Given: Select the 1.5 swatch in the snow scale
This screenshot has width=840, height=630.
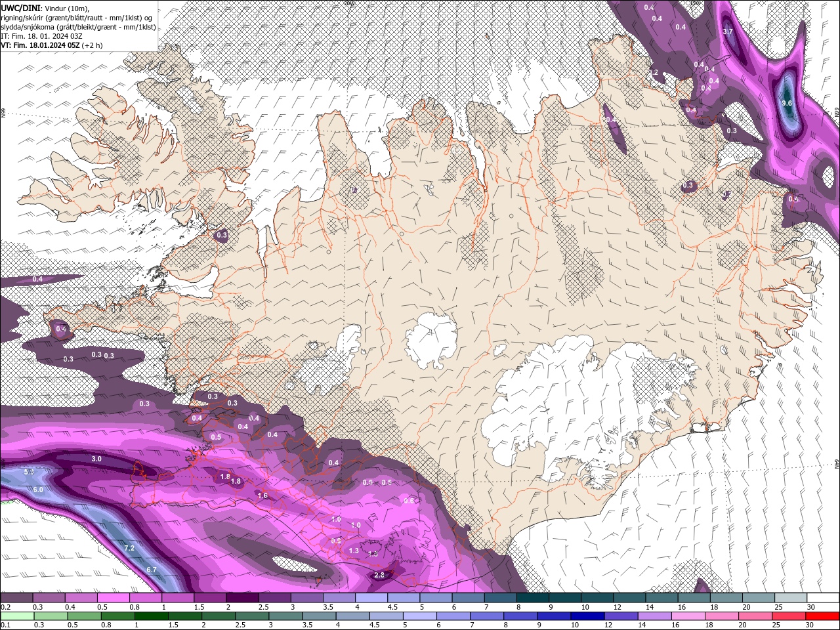Looking at the screenshot, I should [210, 598].
